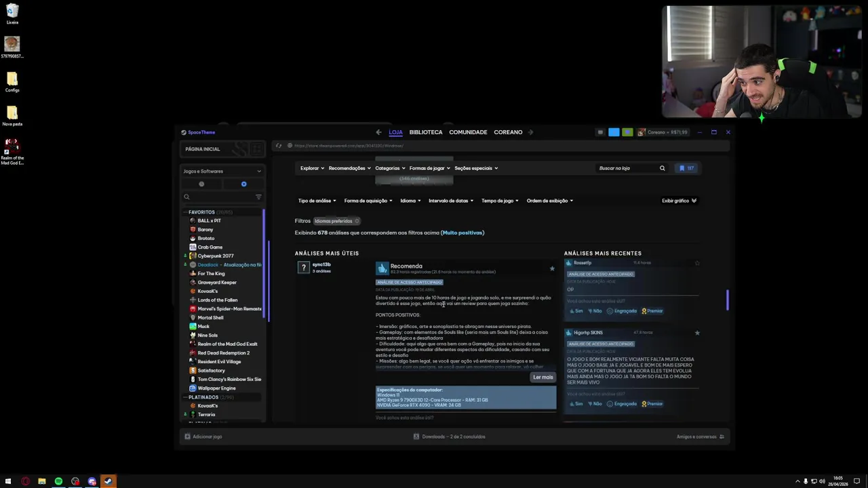Toggle the ready-to-play filter in library
868x488 pixels.
[x=243, y=184]
